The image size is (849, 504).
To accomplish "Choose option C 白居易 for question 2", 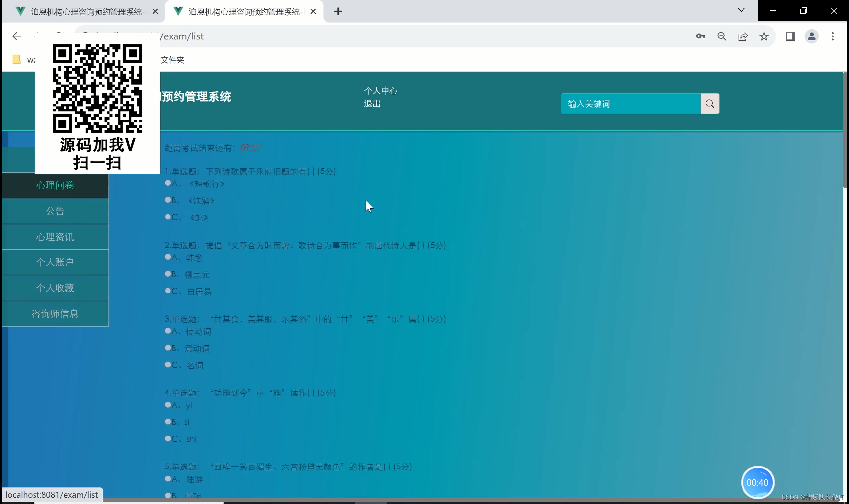I will click(168, 291).
